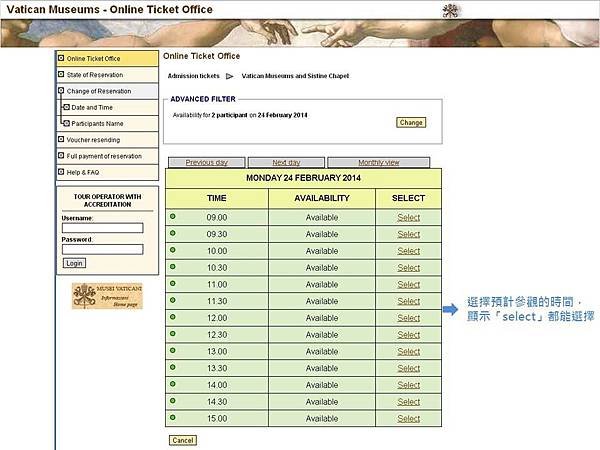This screenshot has width=600, height=450.
Task: Click green availability dot for 09.00
Action: coord(173,217)
